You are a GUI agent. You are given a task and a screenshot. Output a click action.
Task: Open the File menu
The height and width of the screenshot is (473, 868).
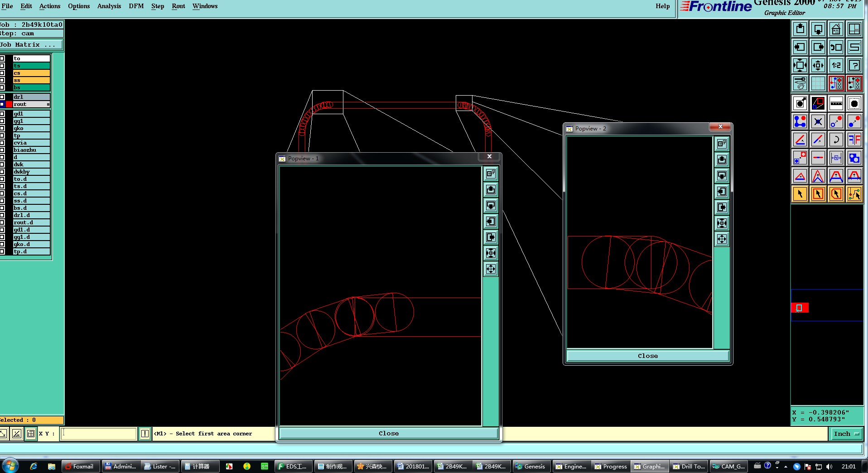[x=7, y=6]
